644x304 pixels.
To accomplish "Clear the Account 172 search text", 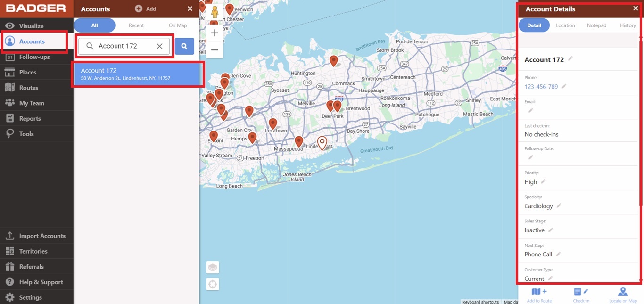I will tap(159, 46).
